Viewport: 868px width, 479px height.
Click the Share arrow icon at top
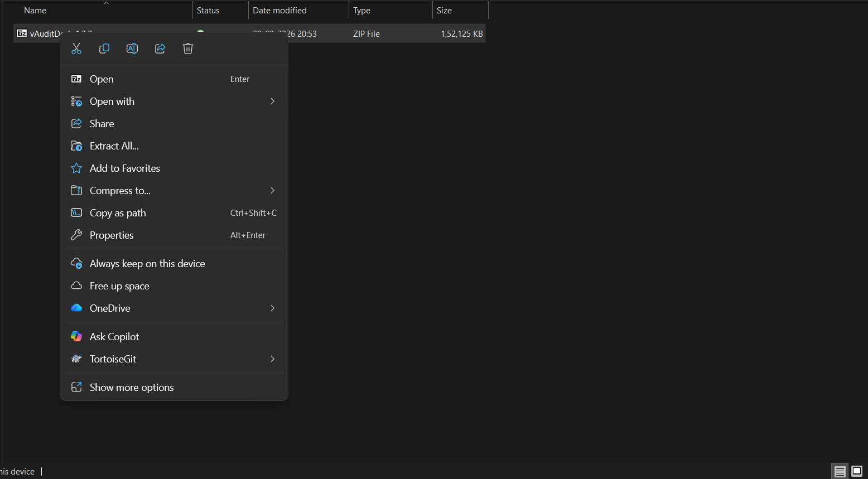160,49
